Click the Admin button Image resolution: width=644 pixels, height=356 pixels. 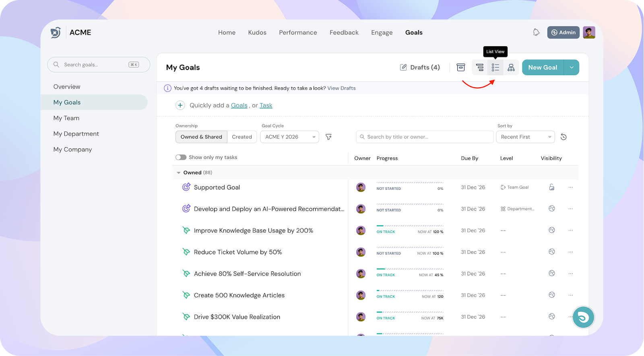pos(563,33)
